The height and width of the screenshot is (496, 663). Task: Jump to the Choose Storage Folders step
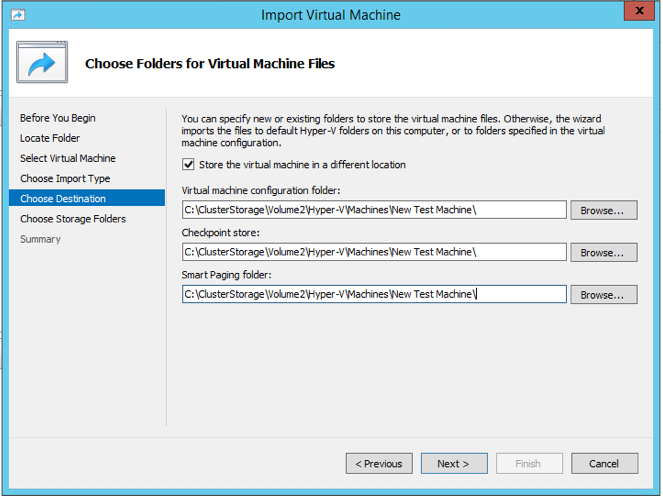pos(73,219)
